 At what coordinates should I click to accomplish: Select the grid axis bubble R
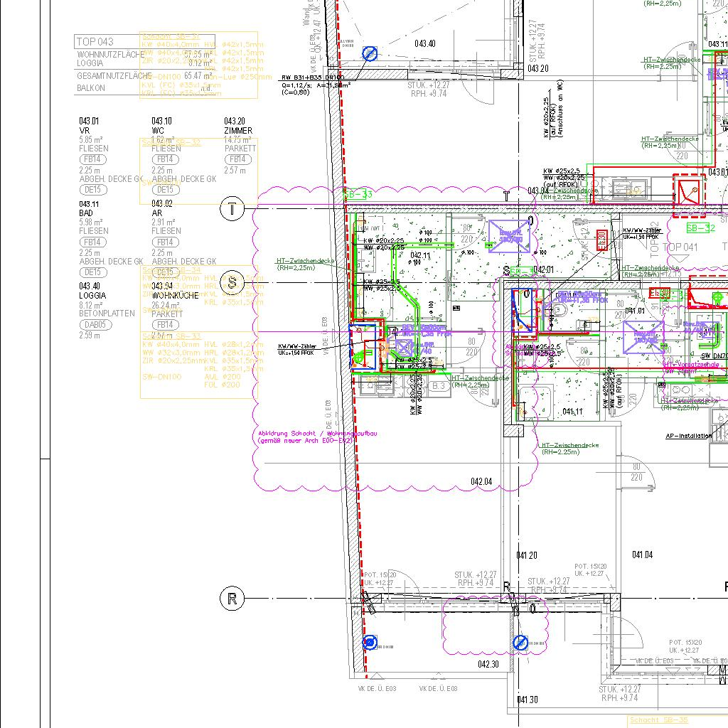point(232,599)
